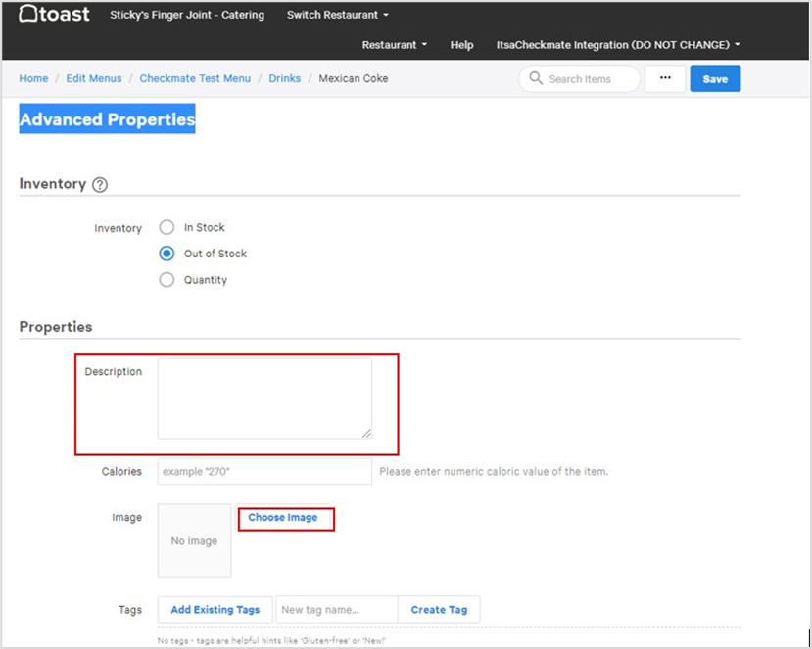Select the Out of Stock radio option
The width and height of the screenshot is (812, 649).
[167, 254]
